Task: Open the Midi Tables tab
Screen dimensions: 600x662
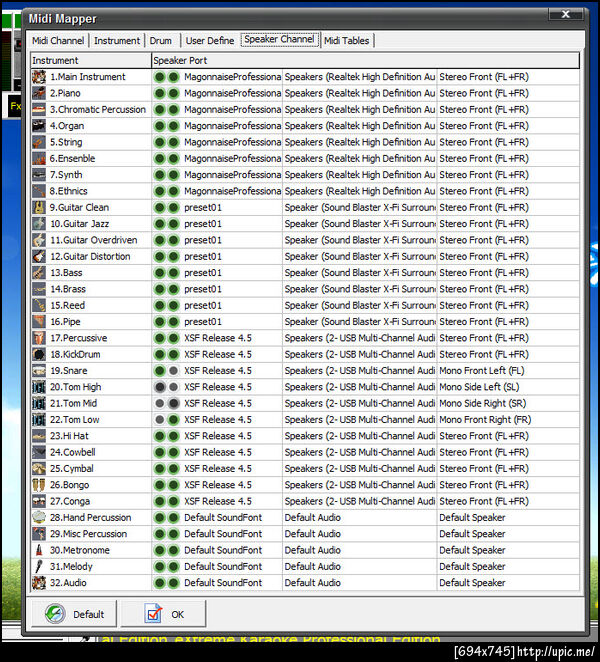Action: 347,41
